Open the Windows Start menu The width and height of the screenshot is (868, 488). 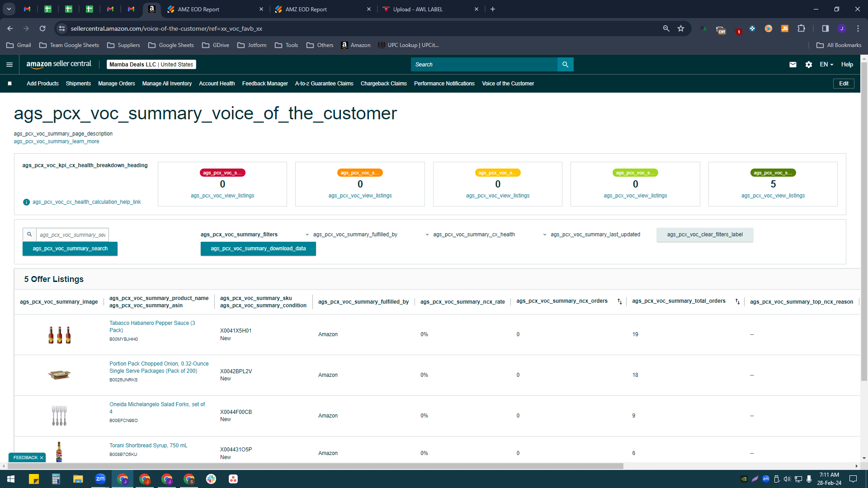click(x=11, y=479)
